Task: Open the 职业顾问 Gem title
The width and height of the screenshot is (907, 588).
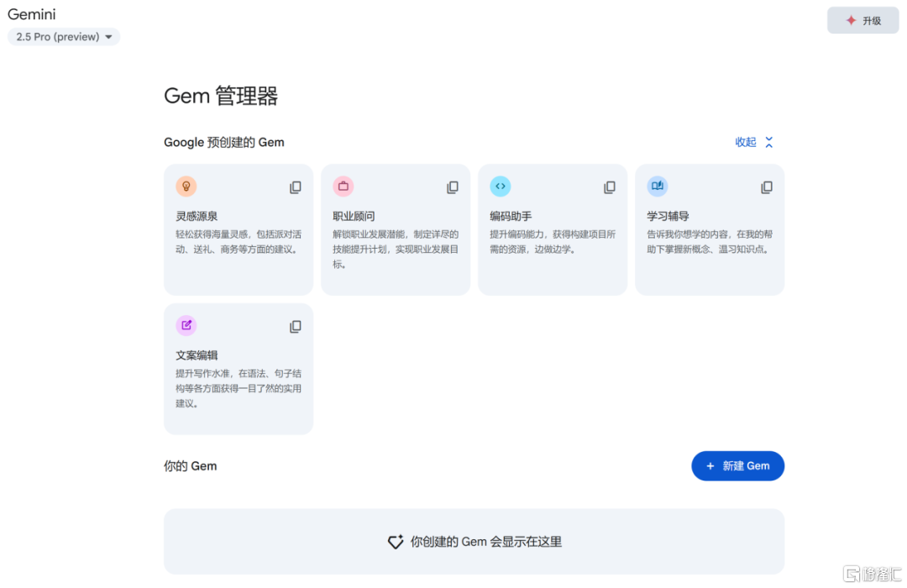Action: click(x=354, y=216)
